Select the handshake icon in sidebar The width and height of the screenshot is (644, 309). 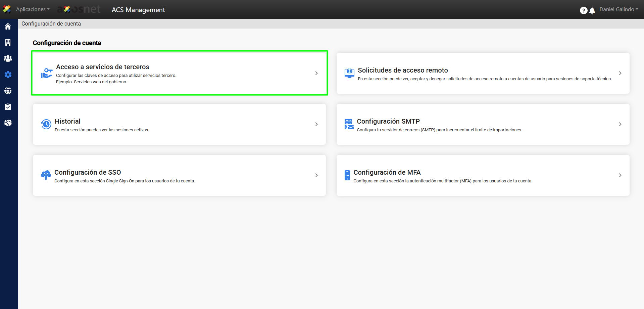click(x=8, y=123)
